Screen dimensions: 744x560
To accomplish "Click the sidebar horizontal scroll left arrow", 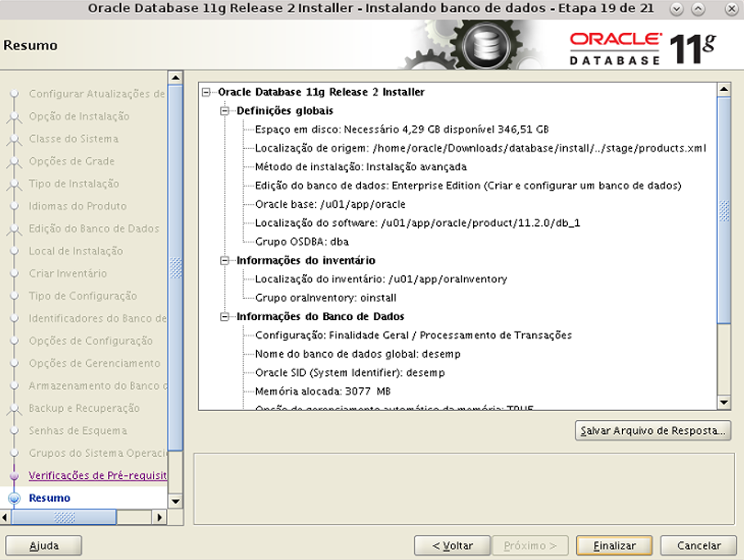I will (4, 517).
